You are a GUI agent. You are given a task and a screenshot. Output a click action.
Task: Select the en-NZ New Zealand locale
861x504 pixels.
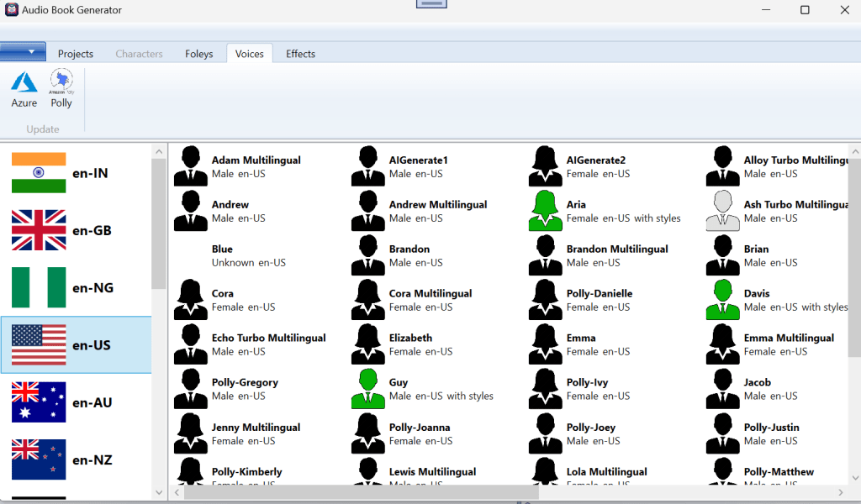click(x=39, y=459)
